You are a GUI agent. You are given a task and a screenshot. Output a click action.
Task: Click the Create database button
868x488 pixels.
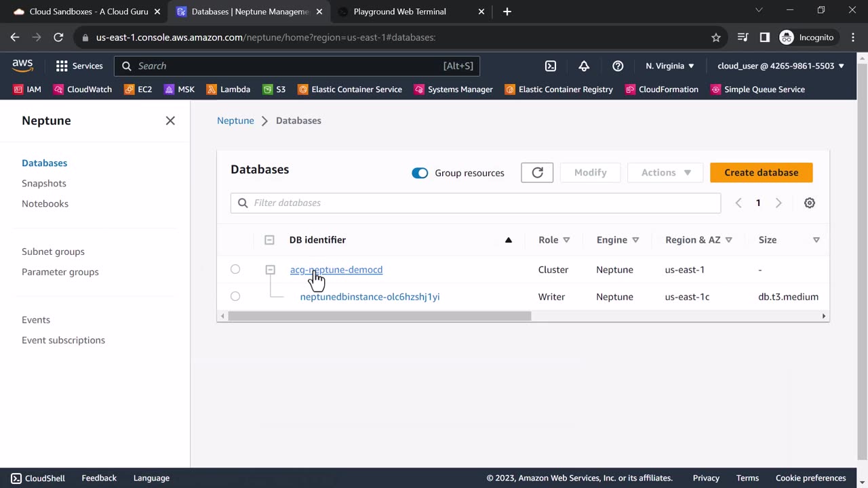click(x=761, y=173)
